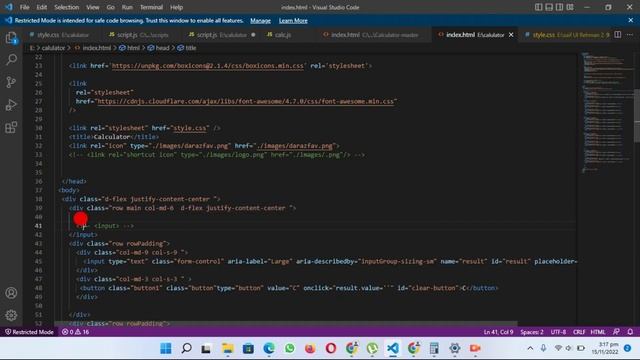Close the active index.html E:\calulator tab
Screen dimensions: 640x360
511,35
